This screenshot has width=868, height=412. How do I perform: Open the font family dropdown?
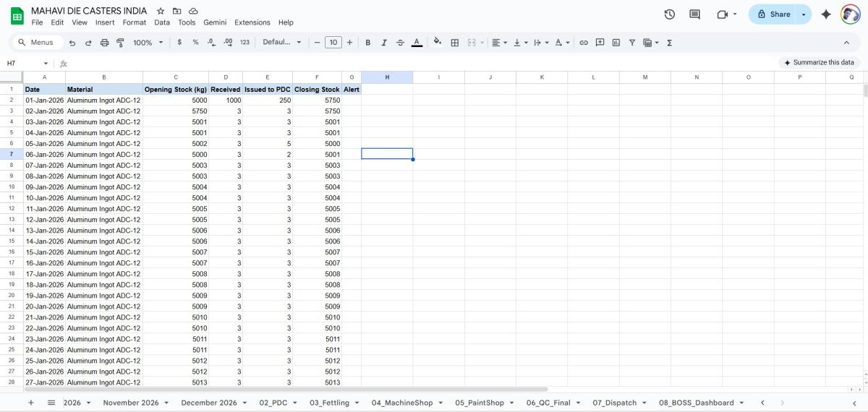[x=281, y=43]
